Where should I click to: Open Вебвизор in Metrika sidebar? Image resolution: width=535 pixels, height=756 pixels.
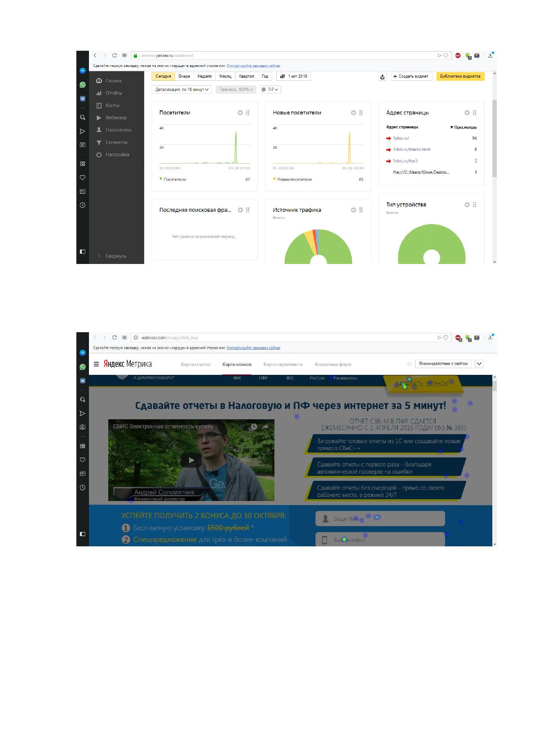click(112, 118)
